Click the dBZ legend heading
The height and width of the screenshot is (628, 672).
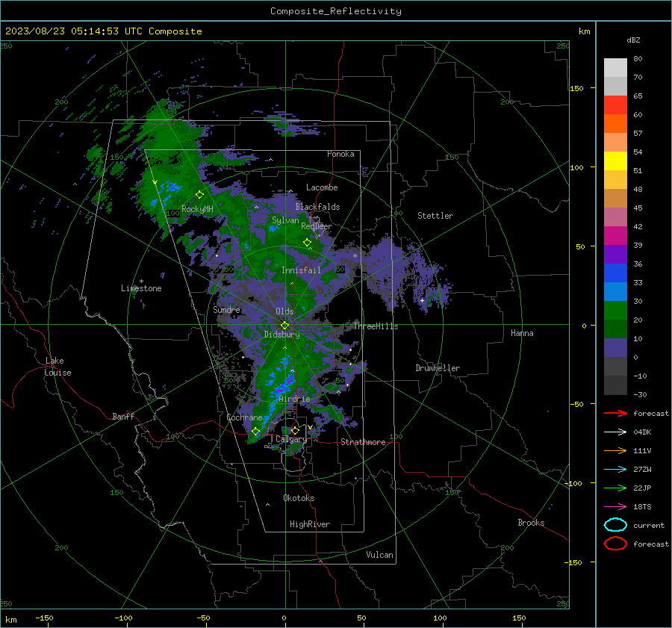(x=633, y=40)
